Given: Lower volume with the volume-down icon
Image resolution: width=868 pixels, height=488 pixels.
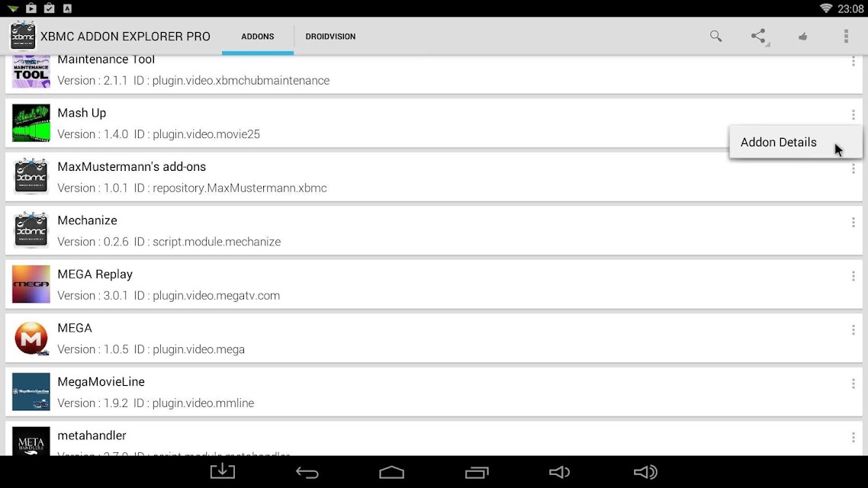Looking at the screenshot, I should (x=560, y=472).
